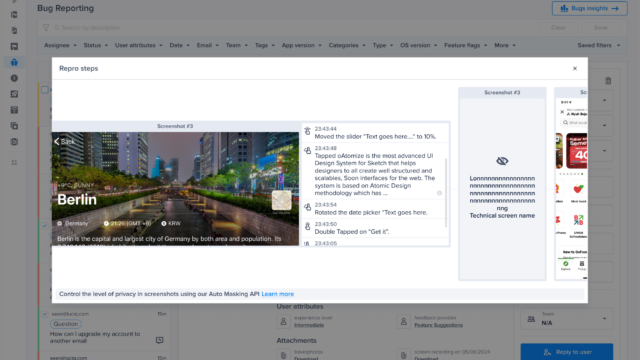Close the Repro steps dialog
The width and height of the screenshot is (640, 360).
575,69
